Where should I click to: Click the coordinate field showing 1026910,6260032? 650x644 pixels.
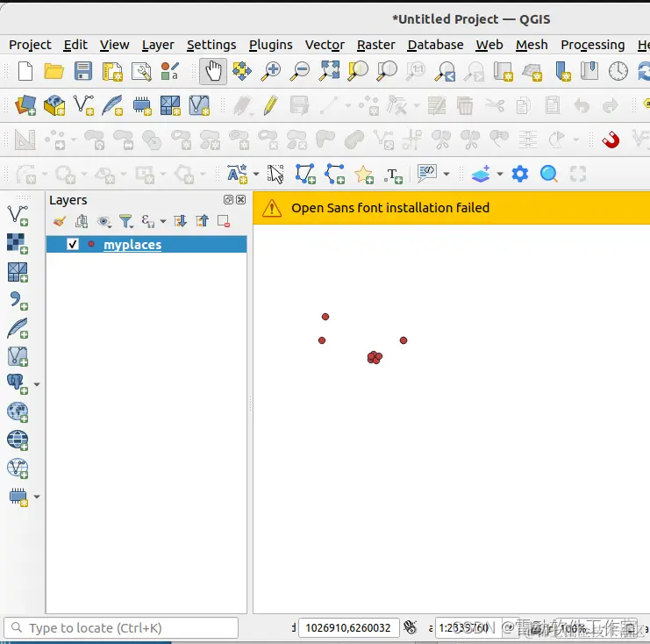[x=348, y=628]
